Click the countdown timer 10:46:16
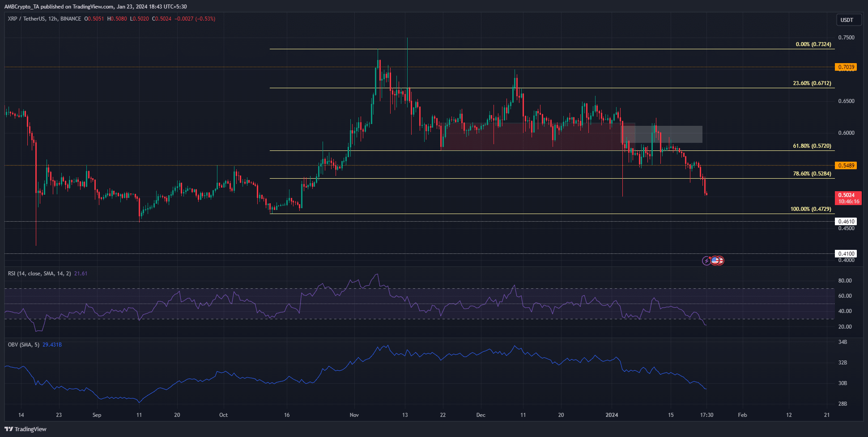 [849, 201]
